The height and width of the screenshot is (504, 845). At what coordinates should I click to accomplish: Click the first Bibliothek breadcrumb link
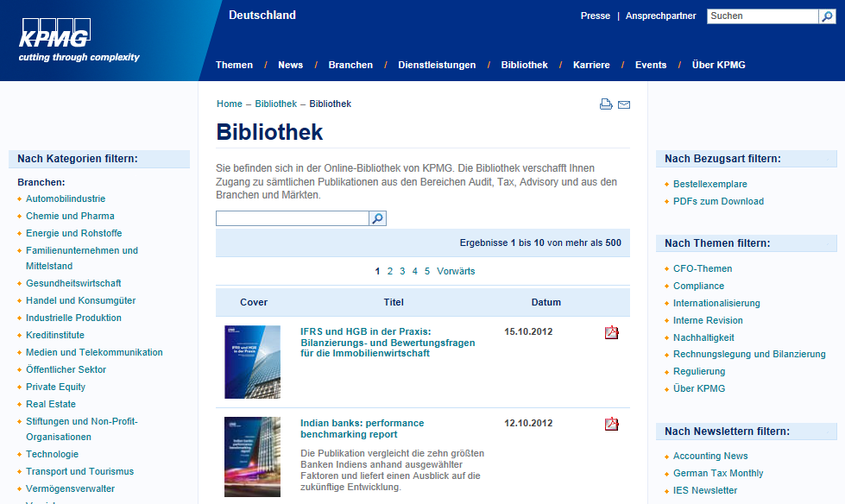pos(276,104)
